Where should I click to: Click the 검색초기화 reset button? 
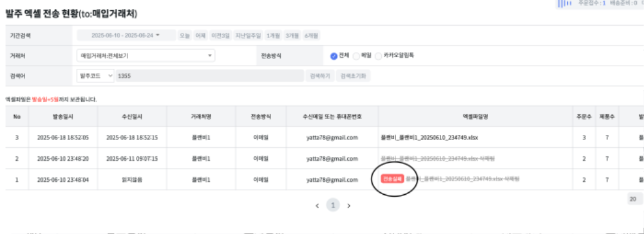[353, 76]
